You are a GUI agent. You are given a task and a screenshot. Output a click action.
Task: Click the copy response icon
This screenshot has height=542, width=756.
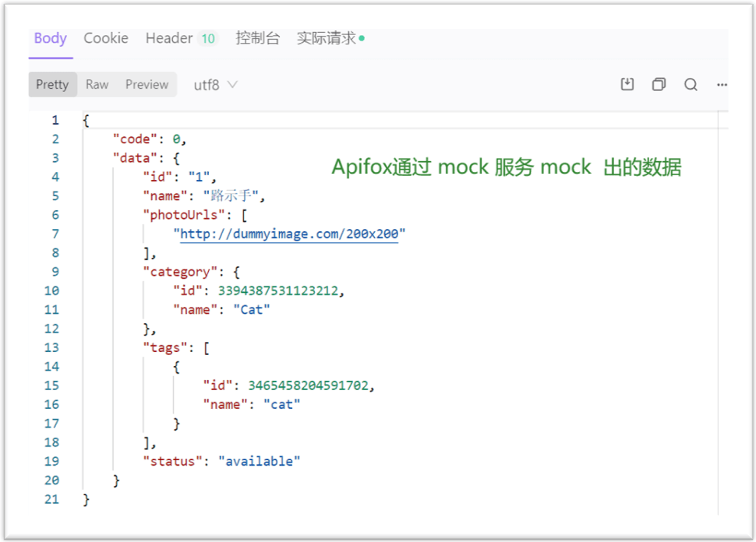click(x=659, y=84)
